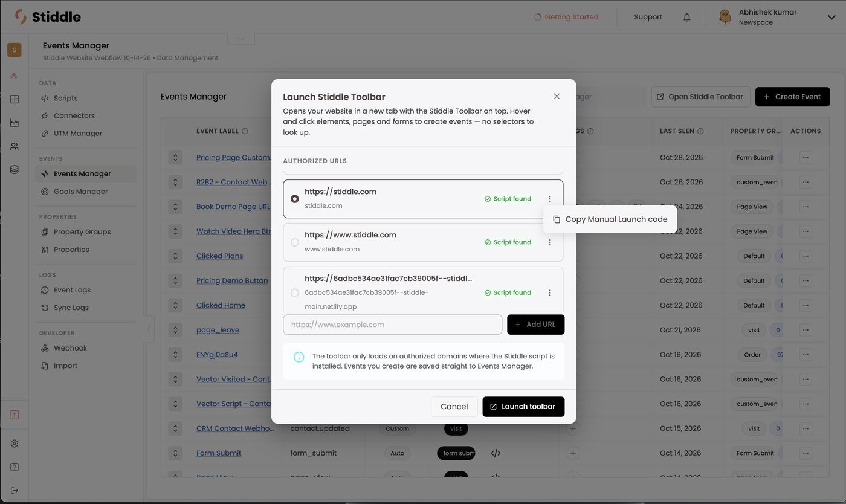This screenshot has width=846, height=504.
Task: Select the https://www.stiddle.com radio button
Action: [295, 242]
